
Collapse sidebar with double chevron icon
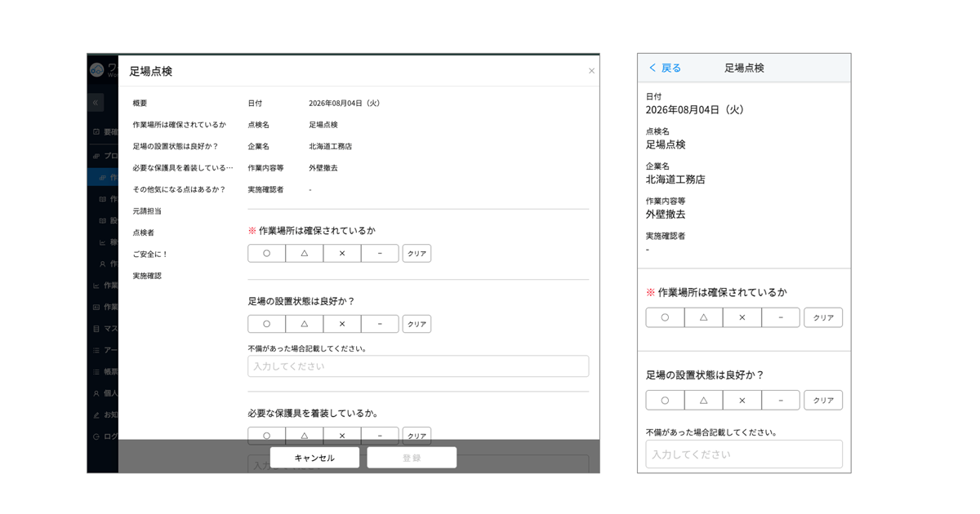pos(96,103)
